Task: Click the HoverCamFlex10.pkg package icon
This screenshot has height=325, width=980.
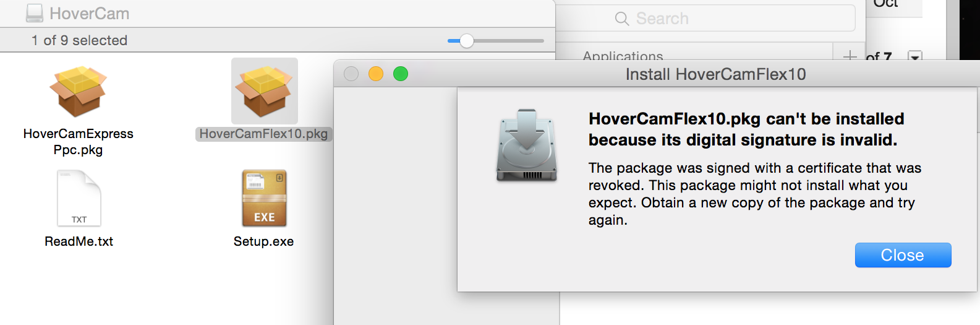Action: [264, 92]
